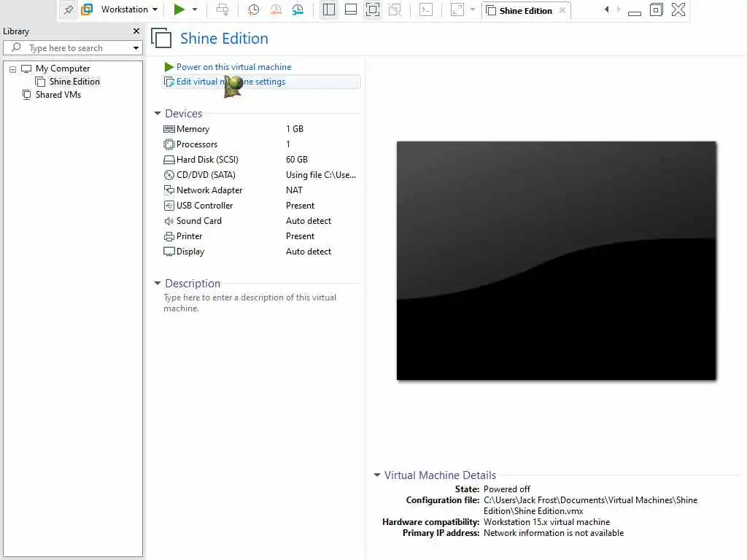Screen dimensions: 747x560
Task: Click the stretch guest toolbar icon
Action: pos(457,9)
